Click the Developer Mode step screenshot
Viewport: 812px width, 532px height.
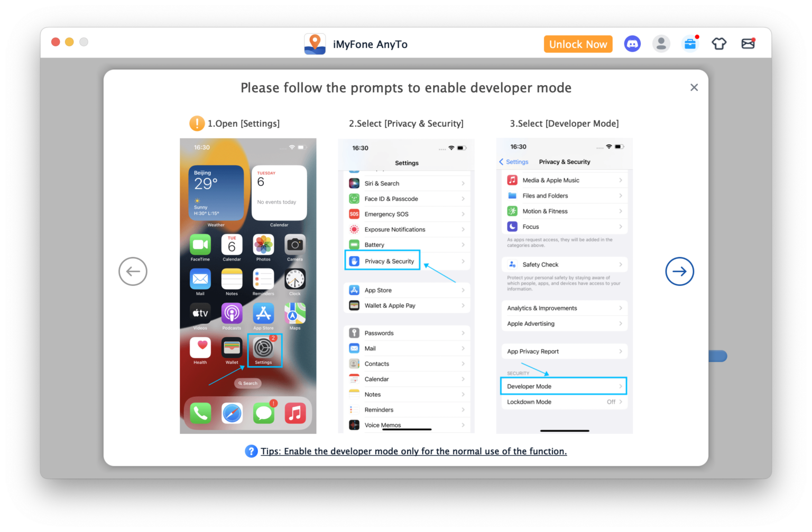pos(564,286)
